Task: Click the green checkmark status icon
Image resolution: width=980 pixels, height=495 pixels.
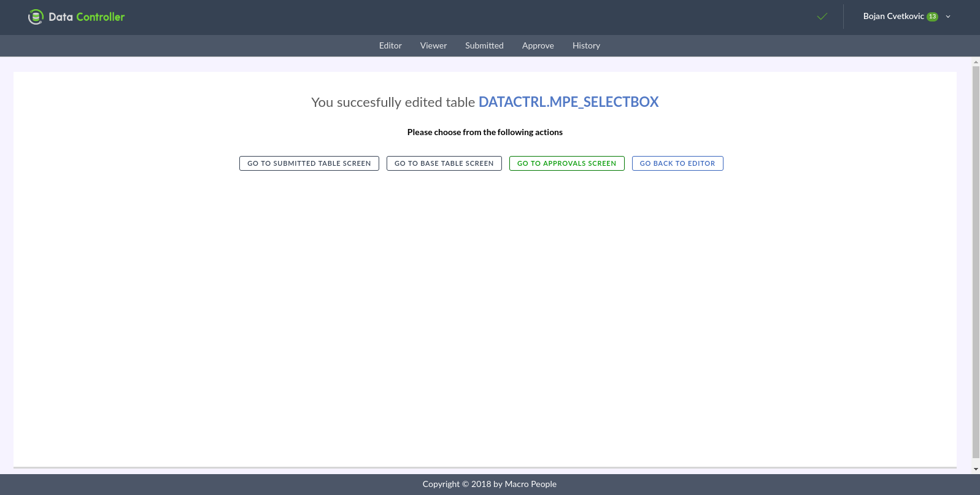Action: 822,17
